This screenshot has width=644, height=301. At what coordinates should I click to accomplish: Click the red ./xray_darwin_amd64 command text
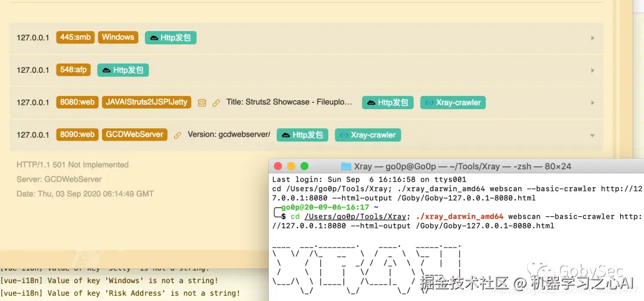click(460, 216)
